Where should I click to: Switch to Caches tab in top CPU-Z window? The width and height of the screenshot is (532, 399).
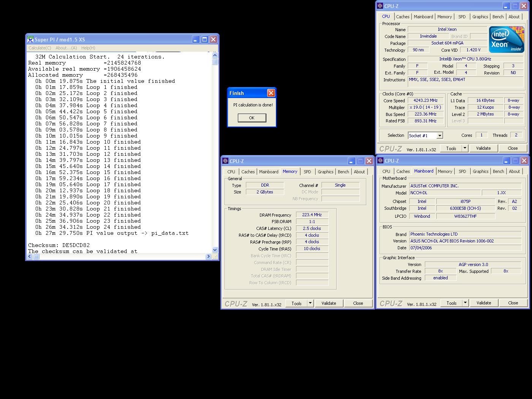[x=402, y=17]
